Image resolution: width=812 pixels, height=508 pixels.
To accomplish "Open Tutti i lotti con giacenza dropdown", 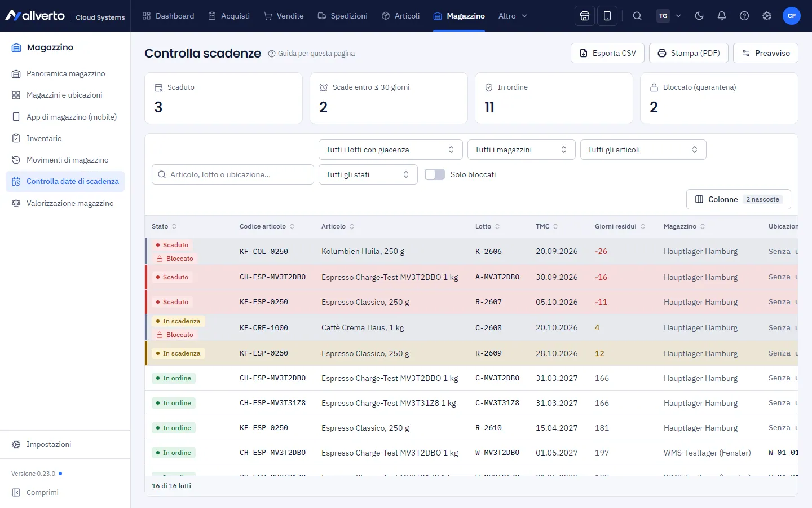I will [390, 150].
